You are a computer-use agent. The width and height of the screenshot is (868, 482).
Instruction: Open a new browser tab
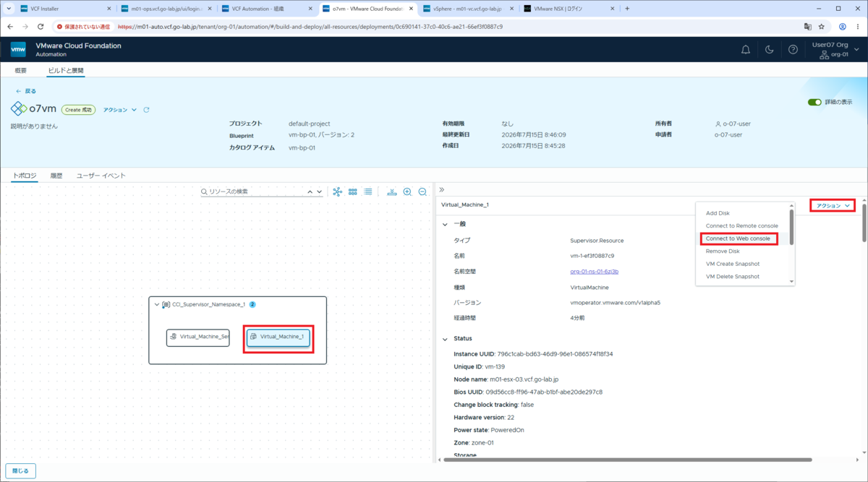pos(627,9)
